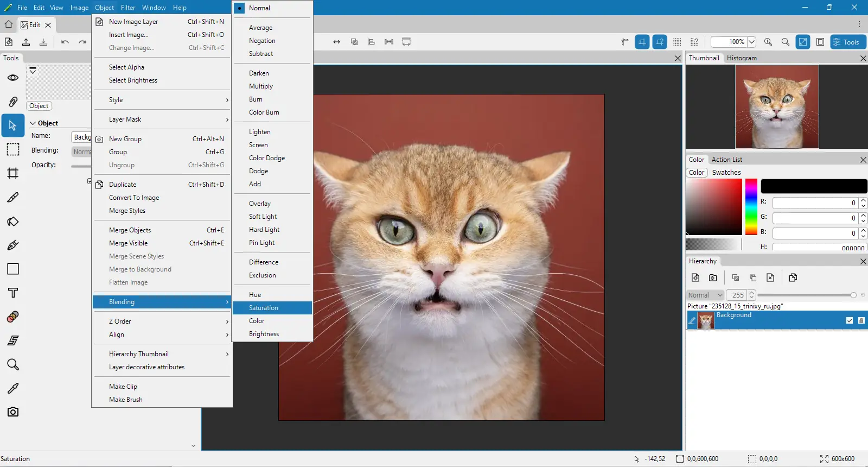Collapse the Object section chevron

[33, 123]
